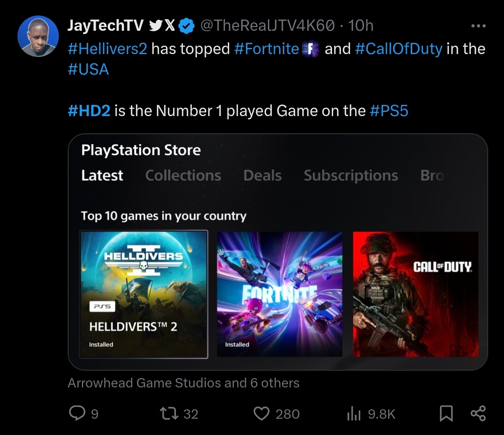
Task: Select the Latest tab in PlayStation Store
Action: [102, 175]
